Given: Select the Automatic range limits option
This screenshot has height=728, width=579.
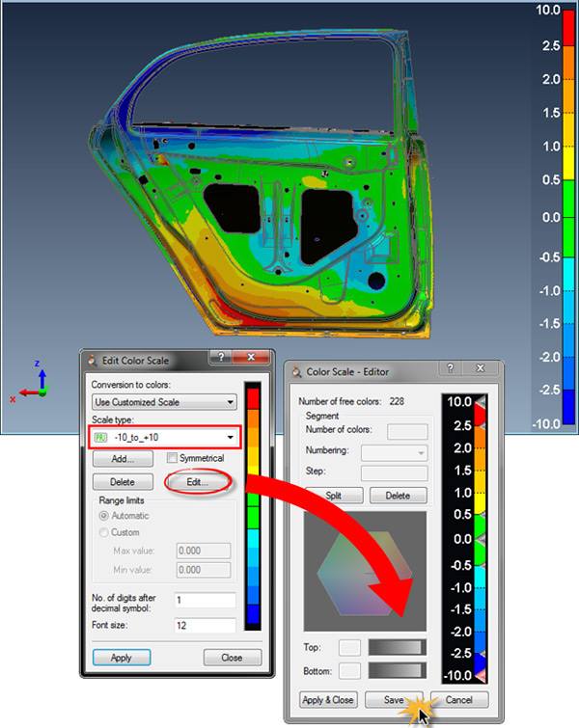Looking at the screenshot, I should point(104,516).
